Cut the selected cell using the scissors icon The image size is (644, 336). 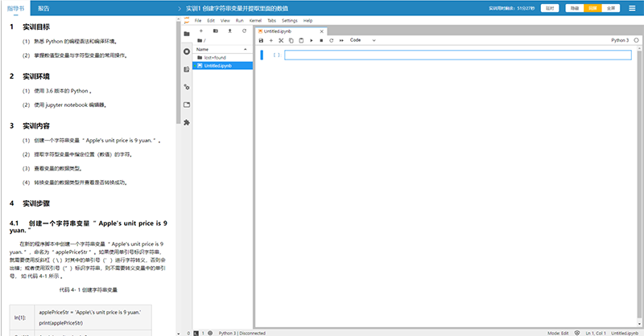pos(281,39)
